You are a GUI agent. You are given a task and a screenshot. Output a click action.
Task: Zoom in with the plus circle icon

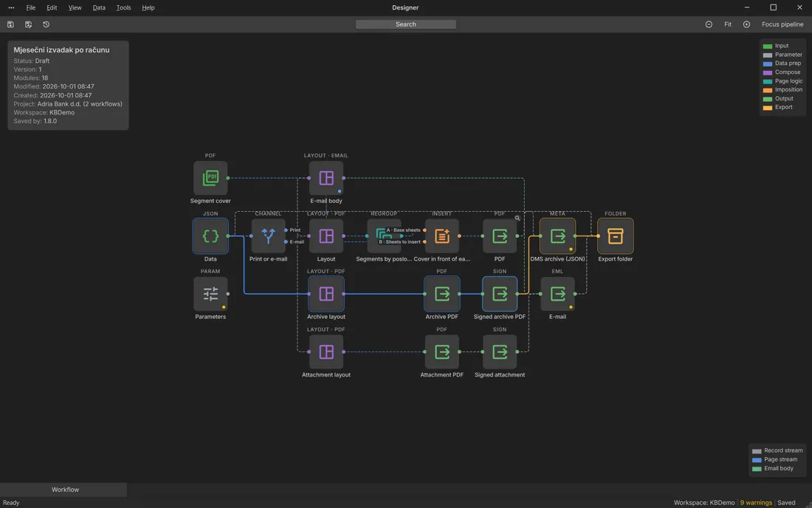click(x=746, y=24)
